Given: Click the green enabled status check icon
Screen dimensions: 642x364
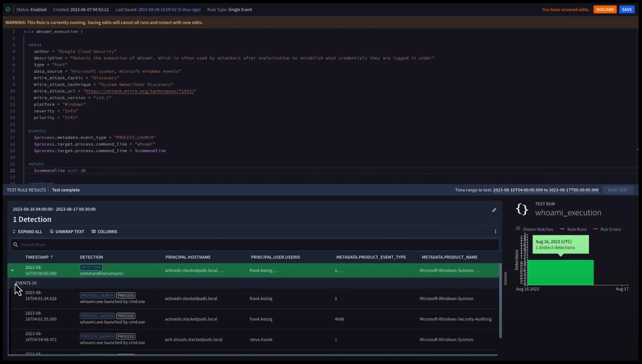Looking at the screenshot, I should (x=8, y=10).
